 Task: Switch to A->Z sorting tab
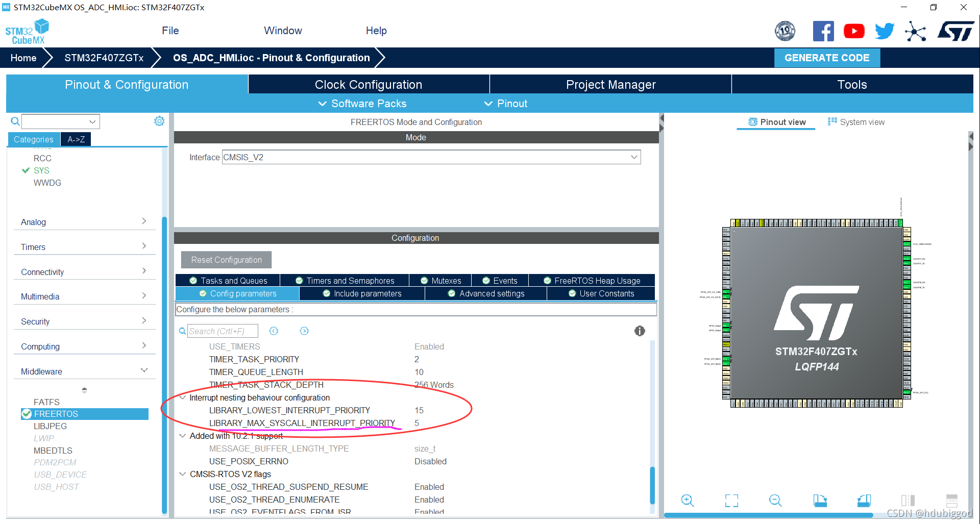tap(76, 139)
